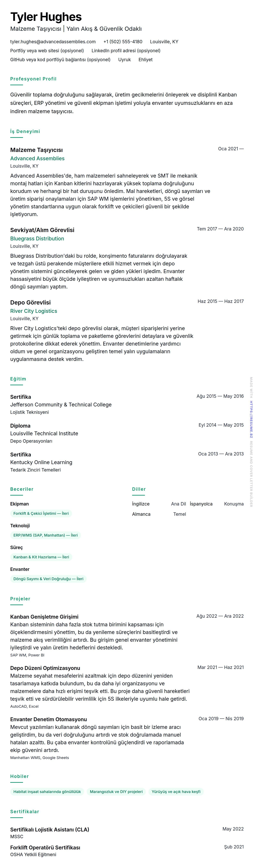
Task: Select the ERP/WMS (SAP, Manhattan) skill tag
Action: (45, 535)
